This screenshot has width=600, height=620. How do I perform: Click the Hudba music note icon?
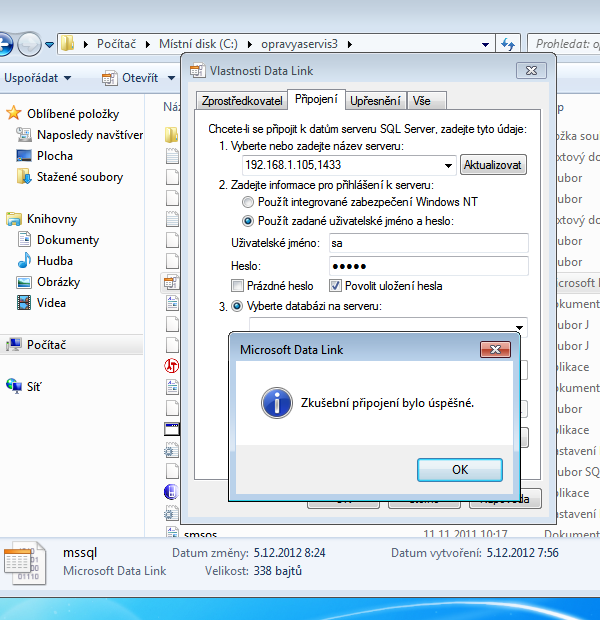pyautogui.click(x=24, y=261)
